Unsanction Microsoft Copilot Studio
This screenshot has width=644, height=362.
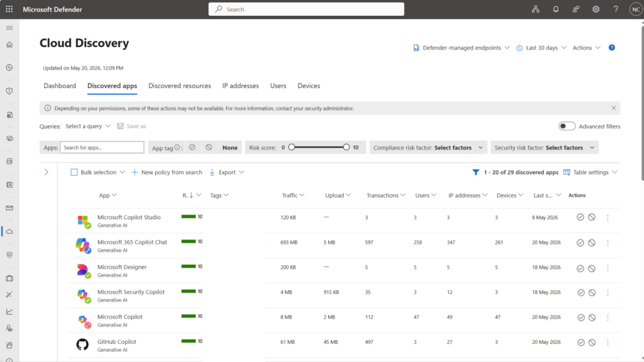click(591, 217)
